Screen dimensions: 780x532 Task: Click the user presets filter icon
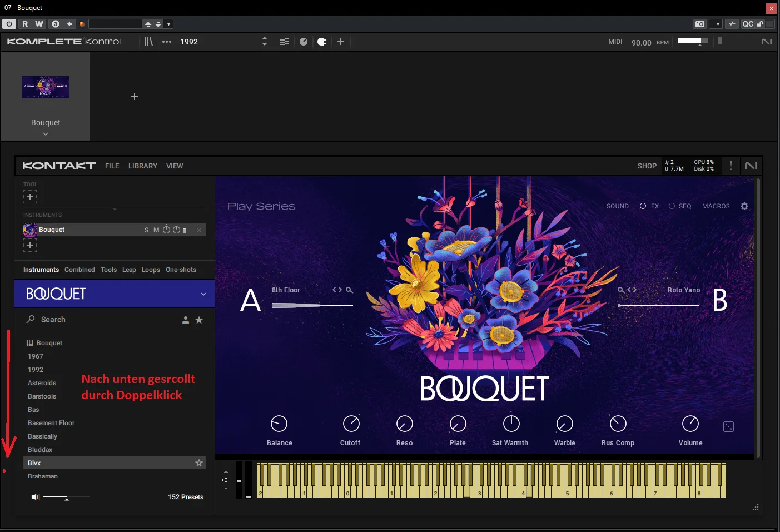[x=186, y=320]
